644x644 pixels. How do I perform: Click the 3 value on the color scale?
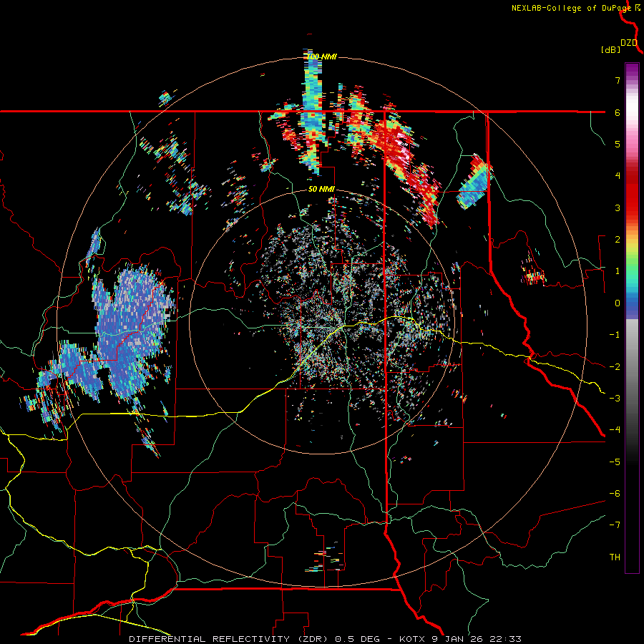[618, 208]
